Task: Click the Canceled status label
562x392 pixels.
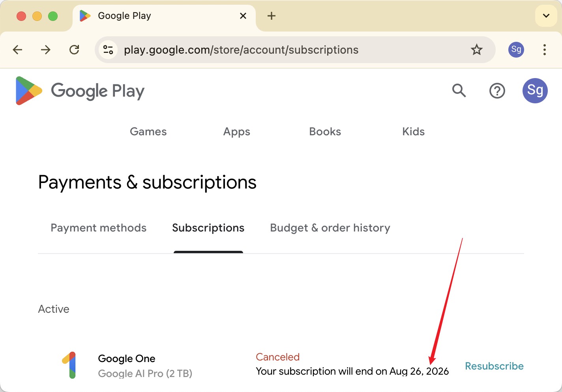Action: [278, 357]
